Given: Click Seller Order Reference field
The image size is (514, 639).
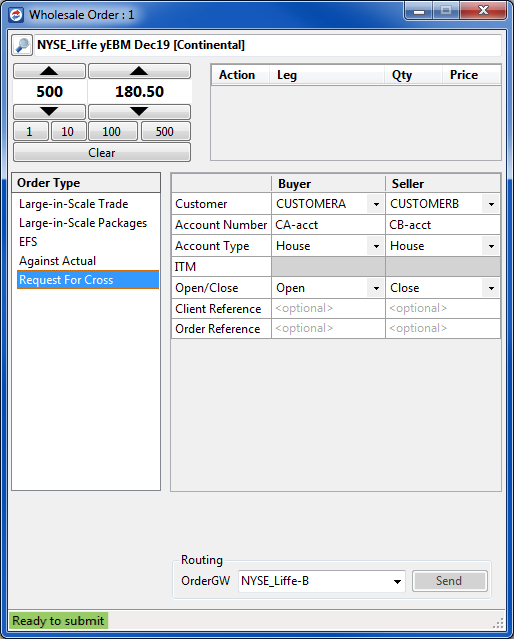Looking at the screenshot, I should coord(443,328).
